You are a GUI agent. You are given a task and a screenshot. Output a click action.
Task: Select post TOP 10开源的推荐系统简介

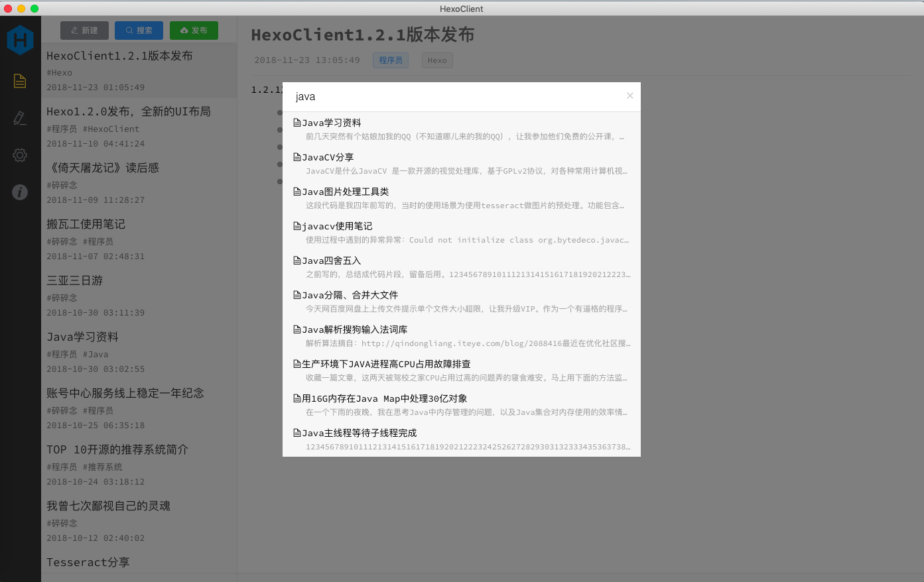click(x=139, y=465)
